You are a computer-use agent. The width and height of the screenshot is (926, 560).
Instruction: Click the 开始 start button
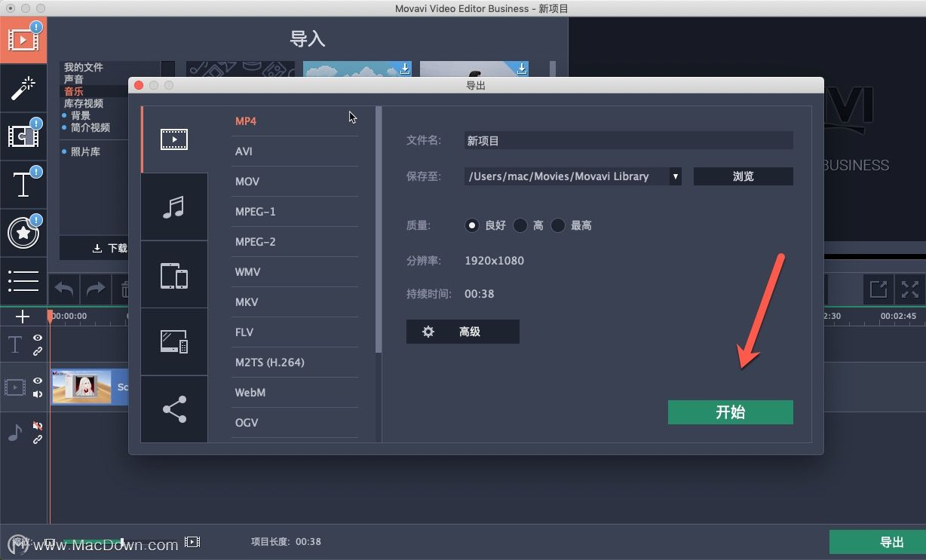tap(731, 412)
